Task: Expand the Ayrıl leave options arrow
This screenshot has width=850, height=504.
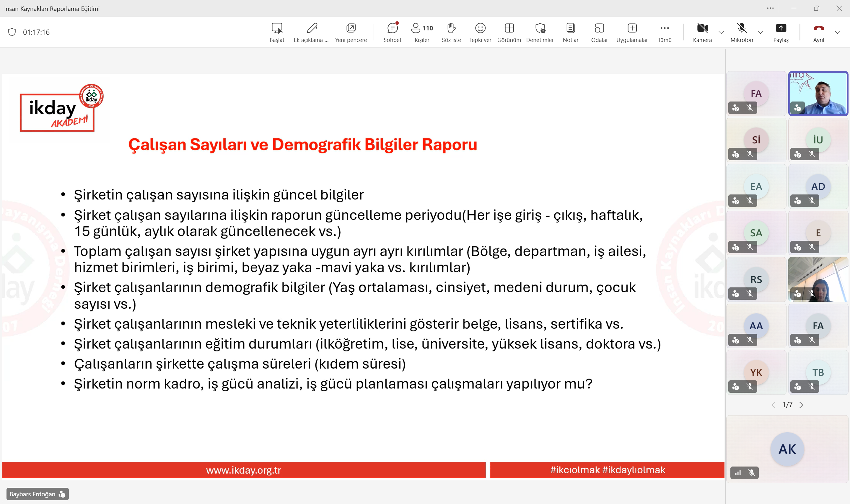Action: pos(837,32)
